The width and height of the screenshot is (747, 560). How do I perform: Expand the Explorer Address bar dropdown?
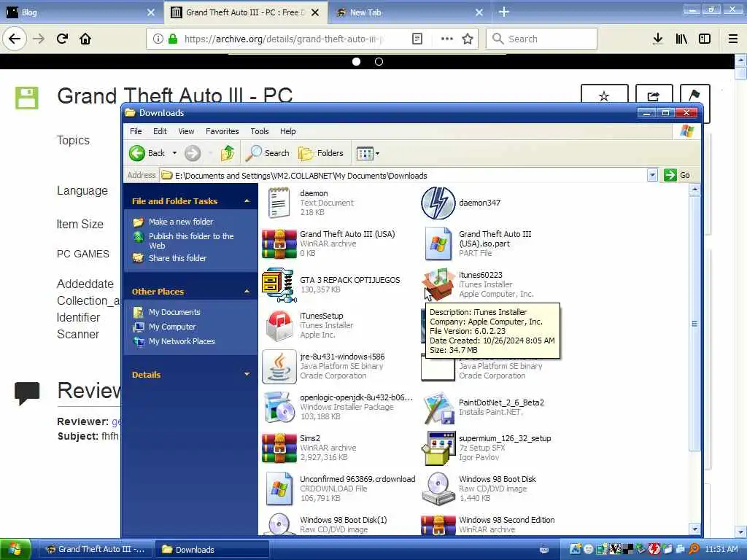(652, 175)
